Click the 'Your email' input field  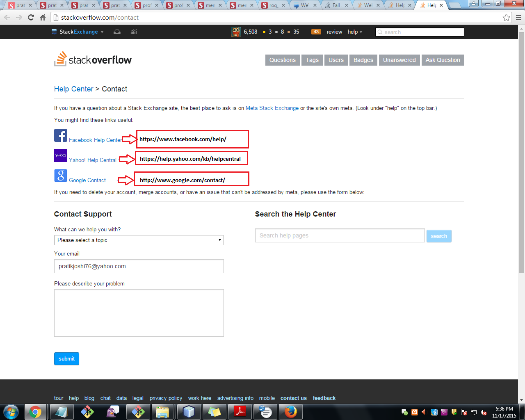tap(139, 266)
